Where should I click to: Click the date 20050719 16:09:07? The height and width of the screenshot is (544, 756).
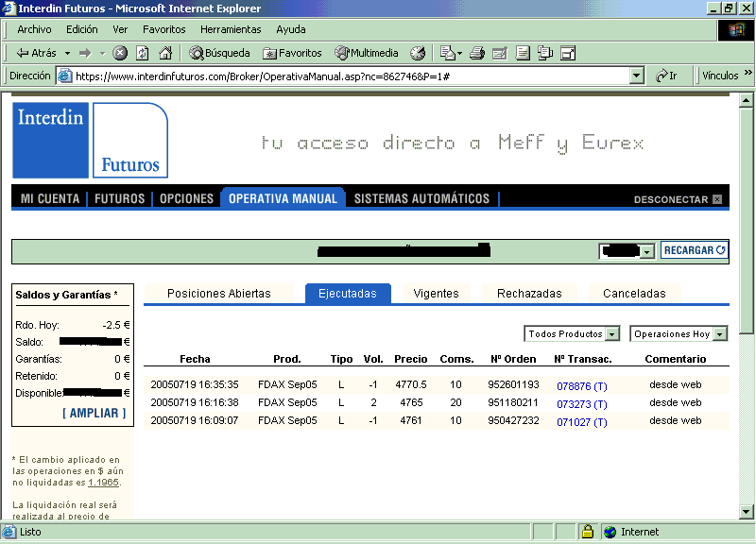195,420
